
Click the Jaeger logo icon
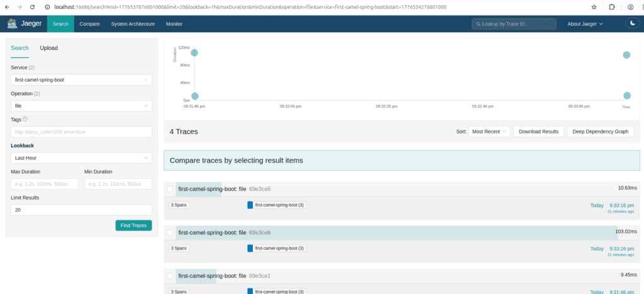coord(11,24)
